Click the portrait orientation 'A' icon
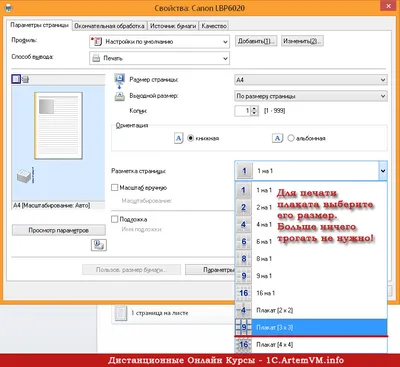The width and height of the screenshot is (400, 367). [179, 138]
